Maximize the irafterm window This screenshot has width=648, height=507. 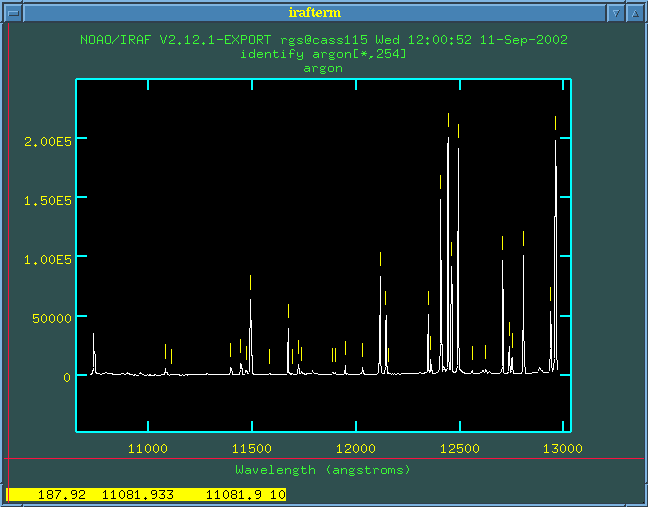[635, 13]
